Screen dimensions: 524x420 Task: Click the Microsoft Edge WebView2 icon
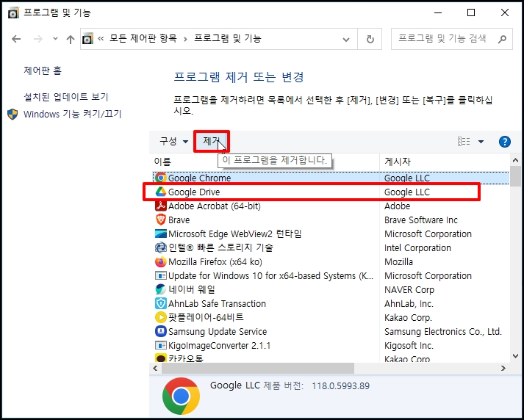[161, 233]
